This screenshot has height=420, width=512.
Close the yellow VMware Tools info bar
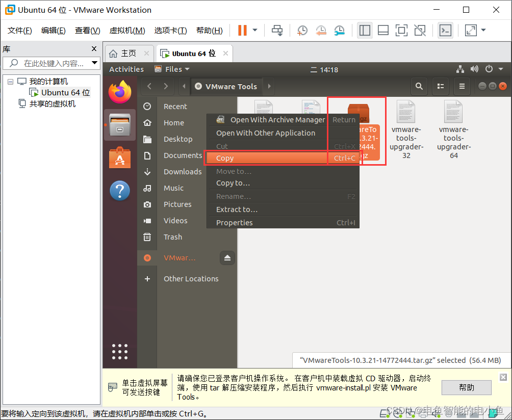[503, 377]
